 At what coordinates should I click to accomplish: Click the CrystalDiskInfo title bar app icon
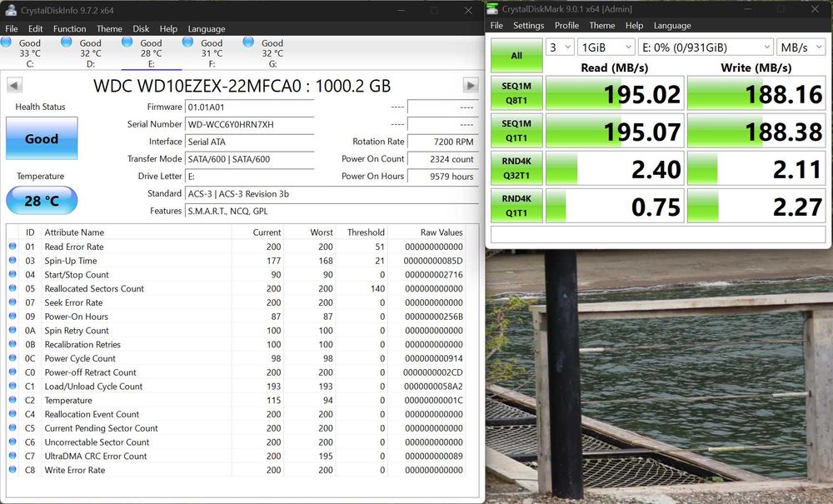[11, 10]
